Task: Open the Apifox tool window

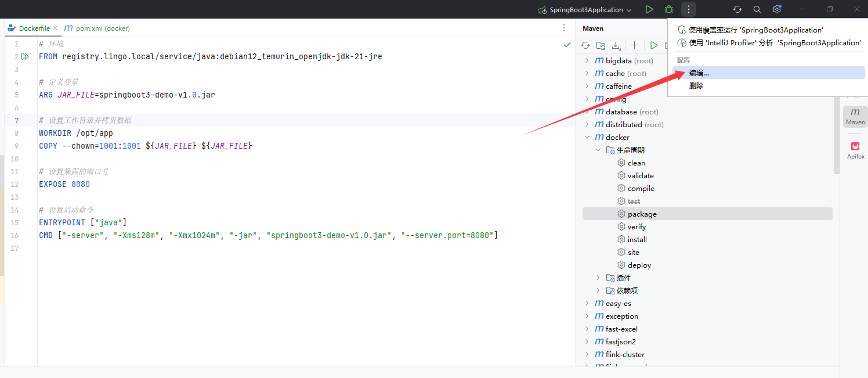Action: tap(855, 150)
